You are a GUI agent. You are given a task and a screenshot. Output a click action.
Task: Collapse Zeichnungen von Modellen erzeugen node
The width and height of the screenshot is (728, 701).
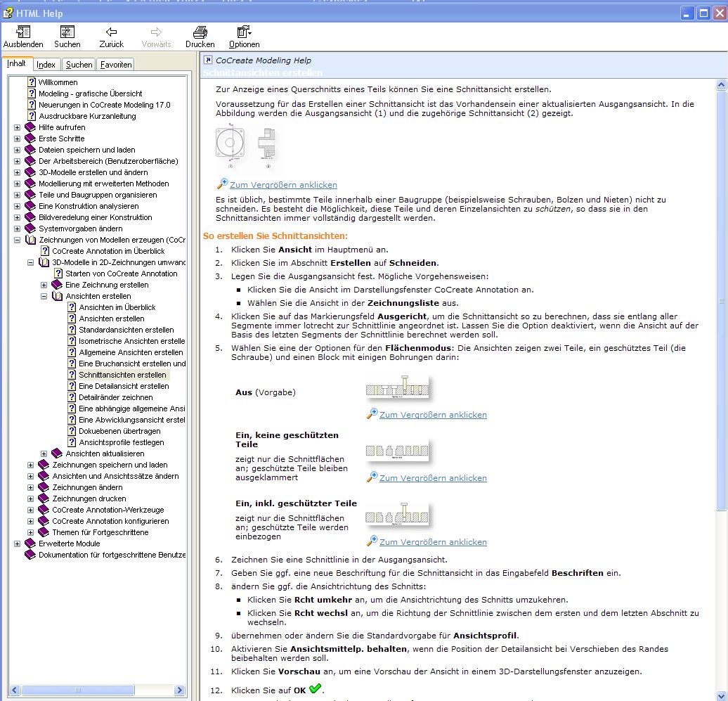pyautogui.click(x=17, y=240)
